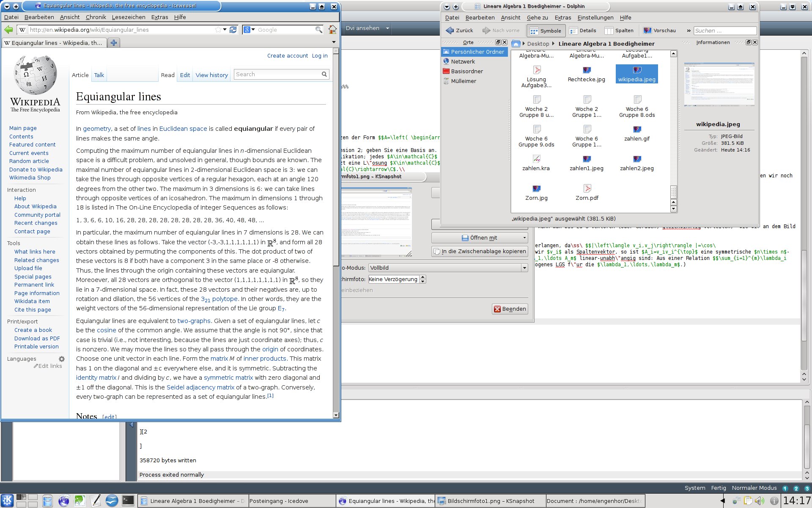Click the Beenden button in KSnapshot
This screenshot has width=812, height=508.
[x=510, y=309]
